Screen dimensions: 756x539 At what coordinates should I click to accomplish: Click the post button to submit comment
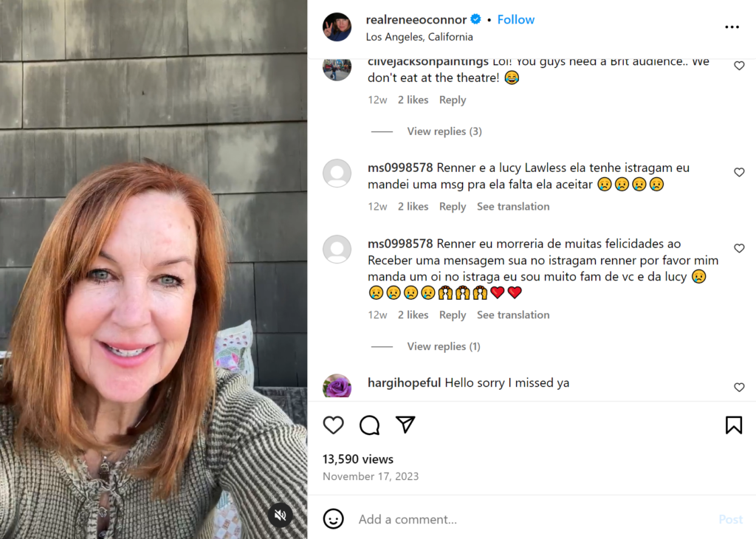pyautogui.click(x=730, y=519)
